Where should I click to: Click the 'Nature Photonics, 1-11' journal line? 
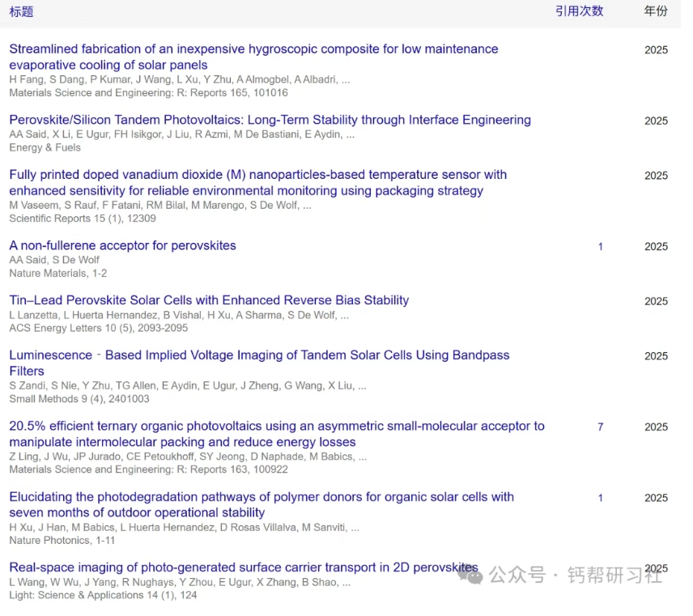(62, 540)
